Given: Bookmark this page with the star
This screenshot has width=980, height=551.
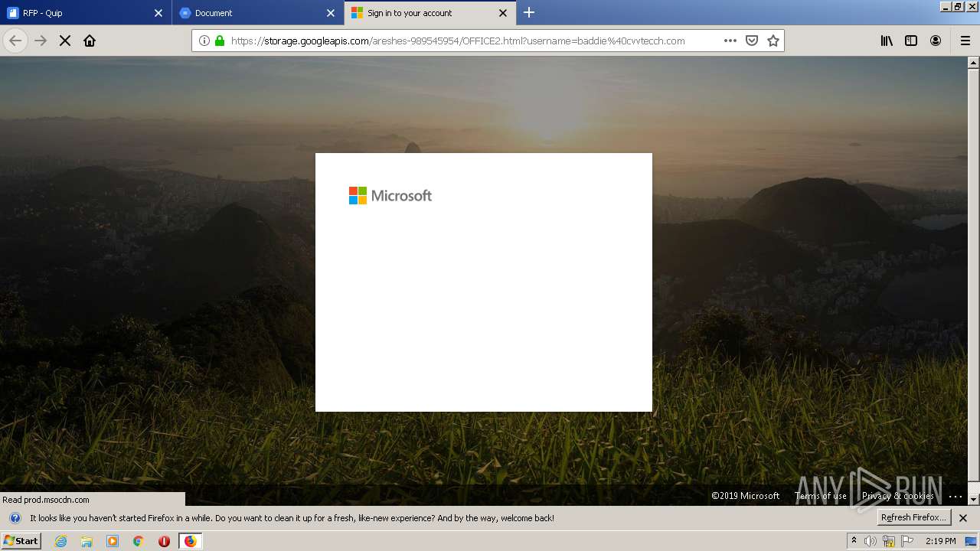Looking at the screenshot, I should pyautogui.click(x=773, y=41).
